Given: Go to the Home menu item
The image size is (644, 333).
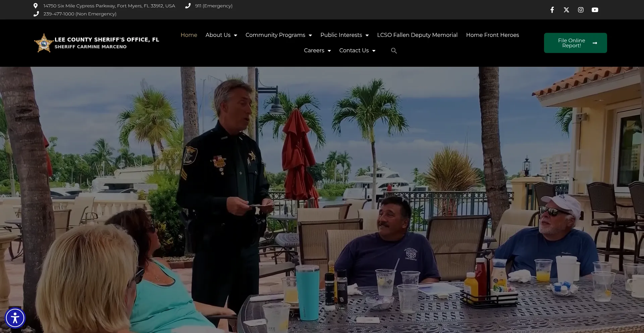Looking at the screenshot, I should click(189, 35).
